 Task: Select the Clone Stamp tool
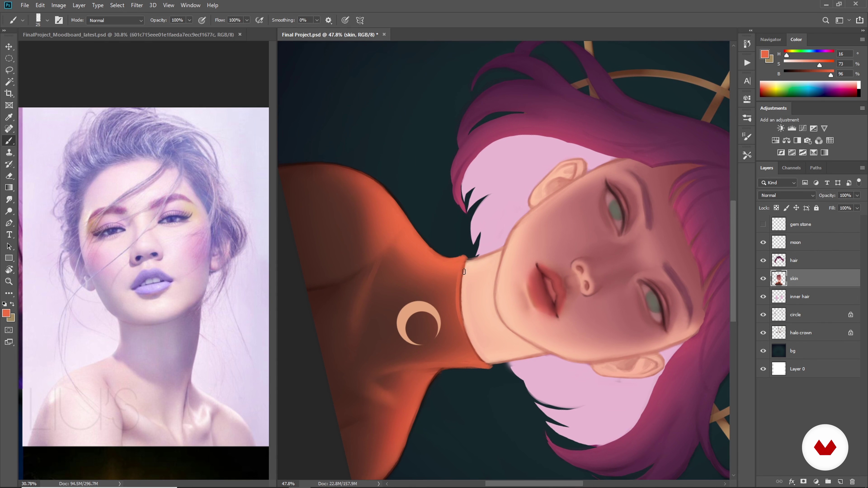click(x=9, y=152)
